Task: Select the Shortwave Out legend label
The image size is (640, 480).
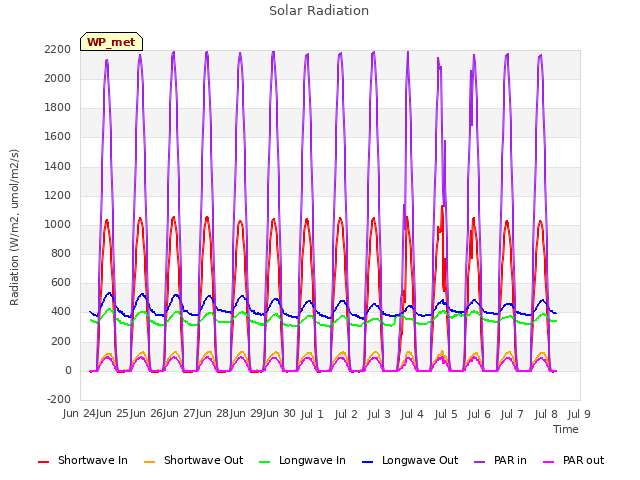Action: tap(203, 460)
